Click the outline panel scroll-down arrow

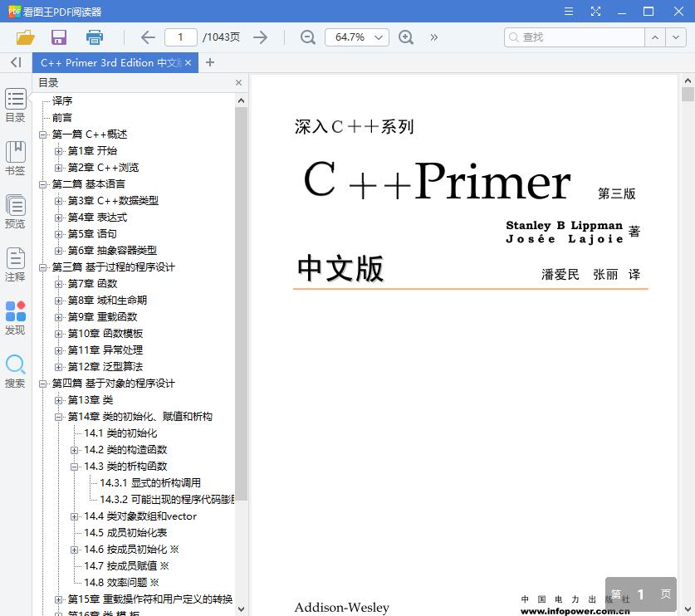(x=241, y=609)
